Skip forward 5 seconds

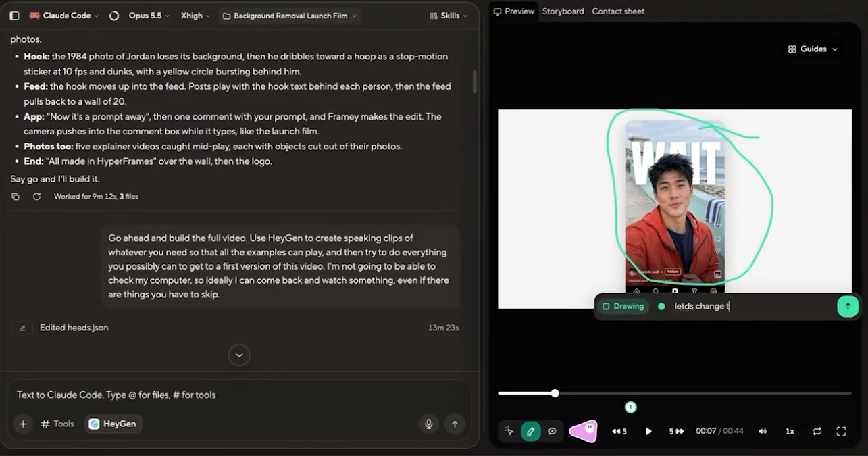pos(676,431)
